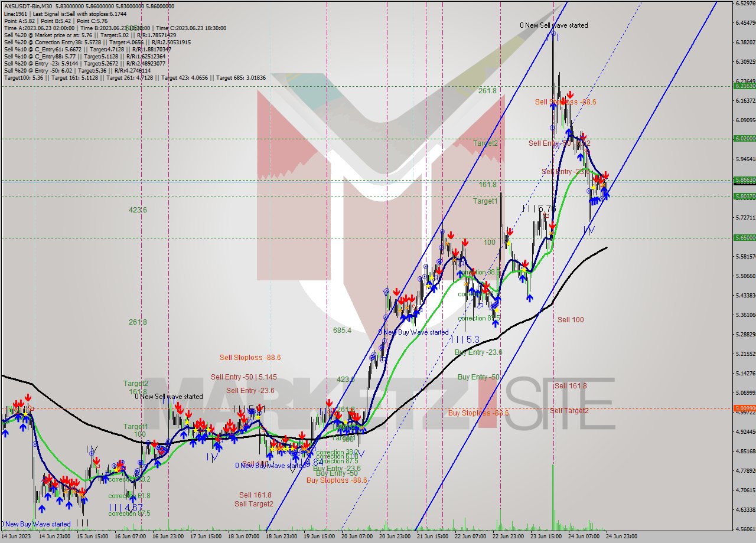Click the 5.86630 green price level tag

click(x=744, y=179)
